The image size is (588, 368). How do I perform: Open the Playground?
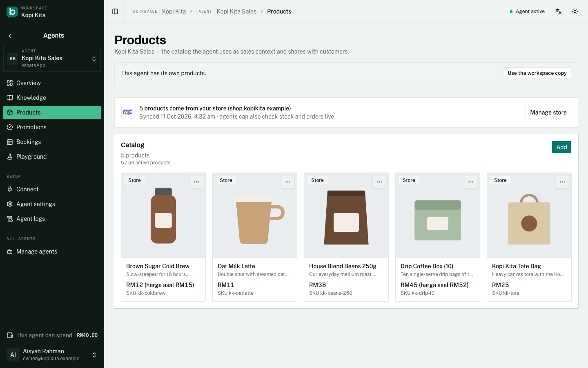click(x=52, y=157)
